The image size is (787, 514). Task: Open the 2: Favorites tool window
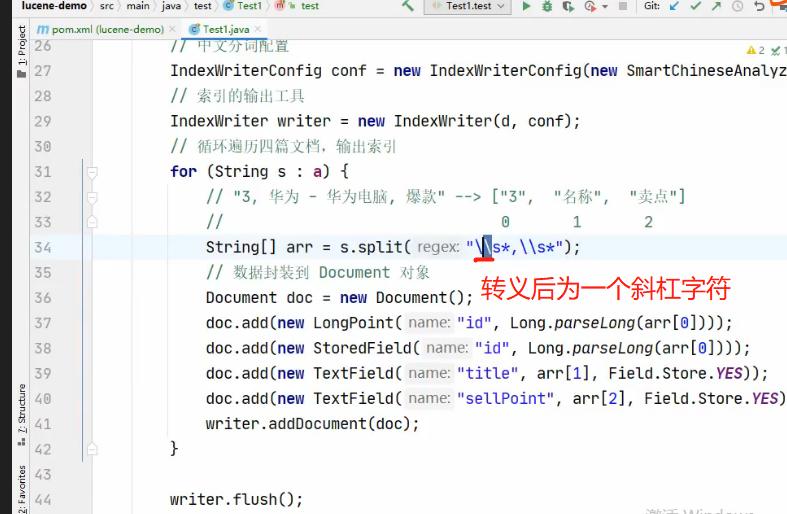22,489
